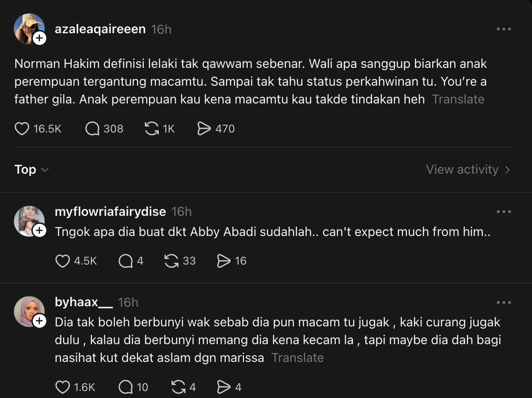This screenshot has width=532, height=398.
Task: Open more options for azaleaqaireeen post
Action: click(x=503, y=29)
